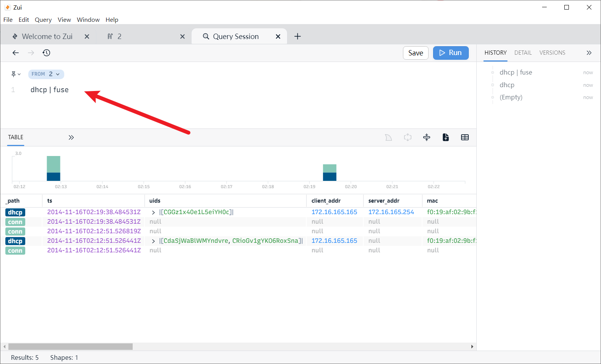
Task: Open the Query menu
Action: click(43, 19)
